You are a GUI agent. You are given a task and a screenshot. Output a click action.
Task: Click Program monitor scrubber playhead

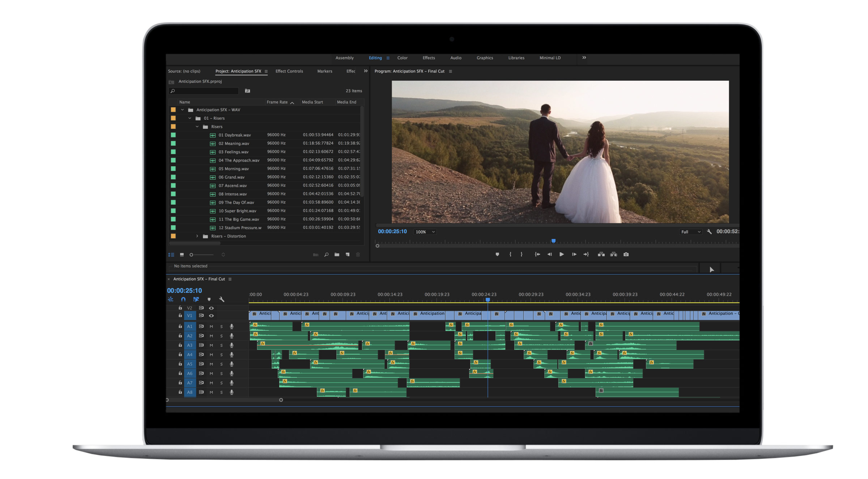pyautogui.click(x=553, y=241)
